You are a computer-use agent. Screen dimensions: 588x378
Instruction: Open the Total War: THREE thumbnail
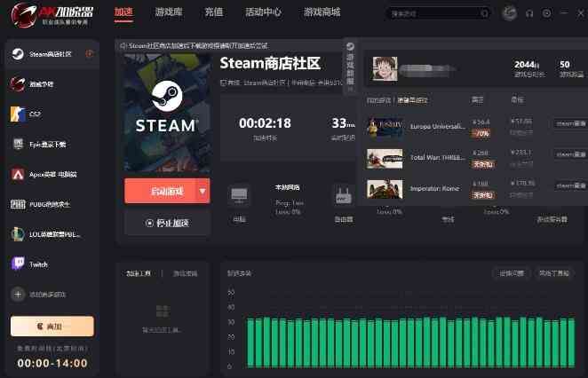coord(385,159)
